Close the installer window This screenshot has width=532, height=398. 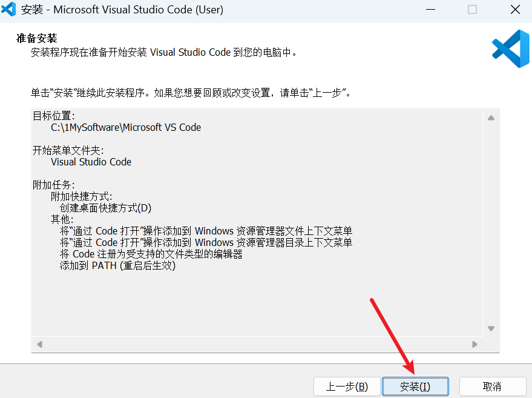click(515, 10)
